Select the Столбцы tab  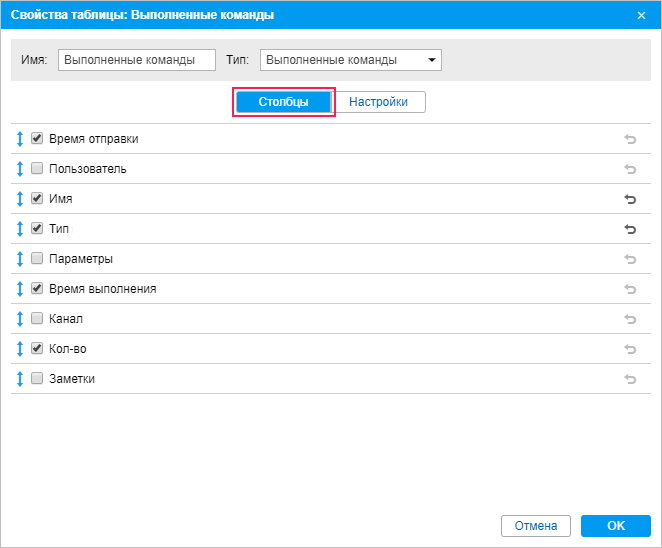tap(283, 102)
